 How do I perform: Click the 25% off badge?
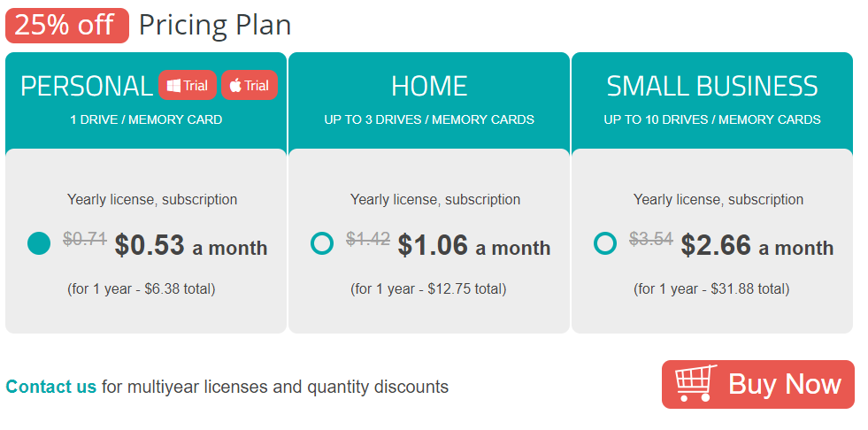click(x=67, y=25)
